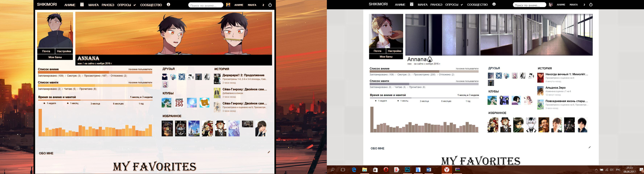This screenshot has width=644, height=174.
Task: Click the onigiri badge next to Annana
Action: pos(430,60)
